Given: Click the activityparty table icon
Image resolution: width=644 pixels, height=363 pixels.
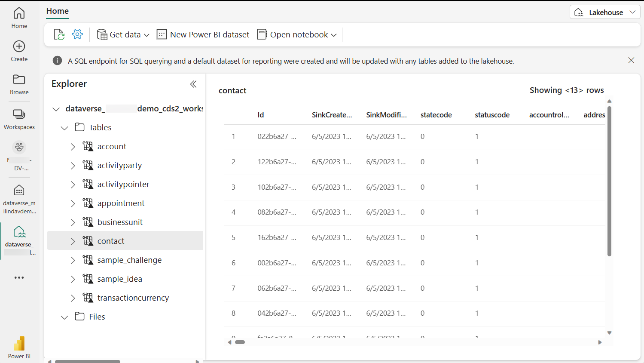Looking at the screenshot, I should [88, 165].
